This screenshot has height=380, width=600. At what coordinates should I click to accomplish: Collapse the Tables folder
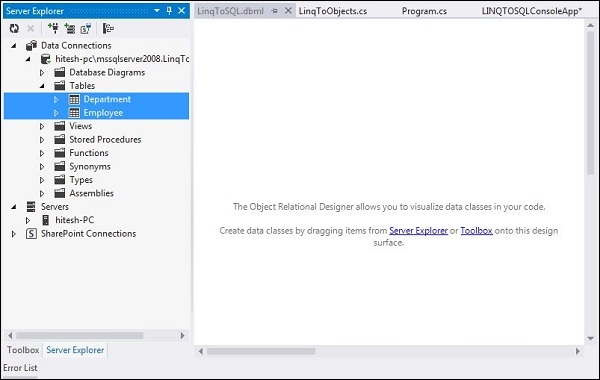click(x=42, y=86)
